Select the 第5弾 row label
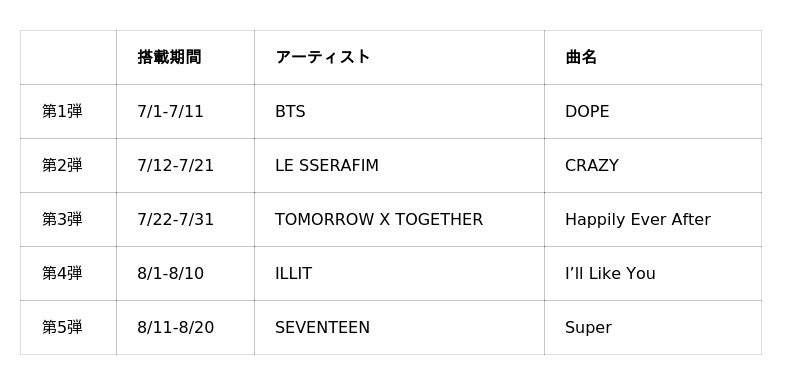Viewport: 800px width, 385px height. tap(62, 327)
